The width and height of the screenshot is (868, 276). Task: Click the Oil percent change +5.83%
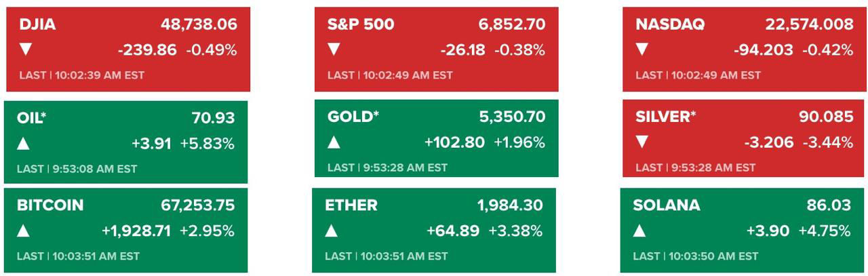tap(208, 144)
